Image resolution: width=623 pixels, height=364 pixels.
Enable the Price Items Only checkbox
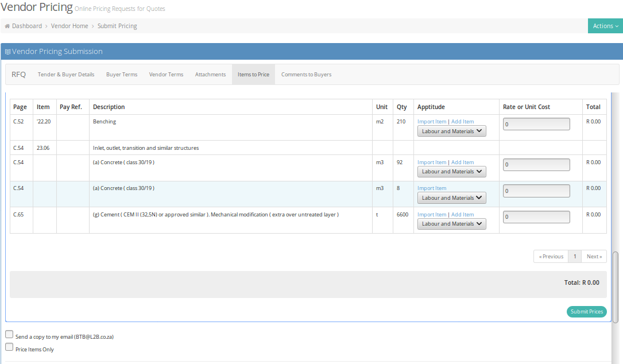[9, 347]
